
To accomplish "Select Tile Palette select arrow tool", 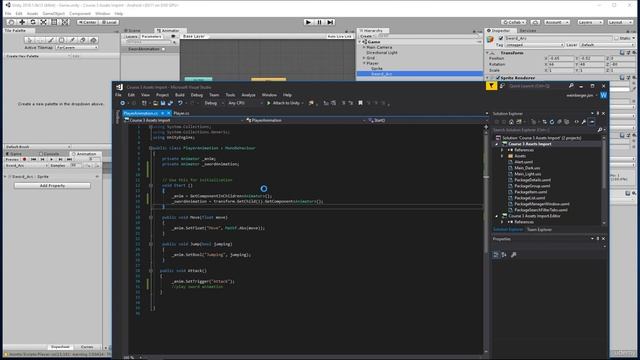I will coord(29,40).
